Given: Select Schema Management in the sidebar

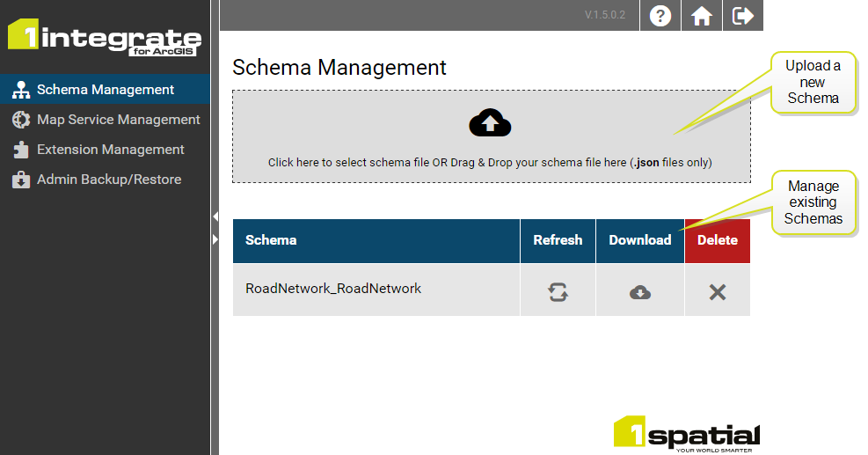Looking at the screenshot, I should click(106, 90).
